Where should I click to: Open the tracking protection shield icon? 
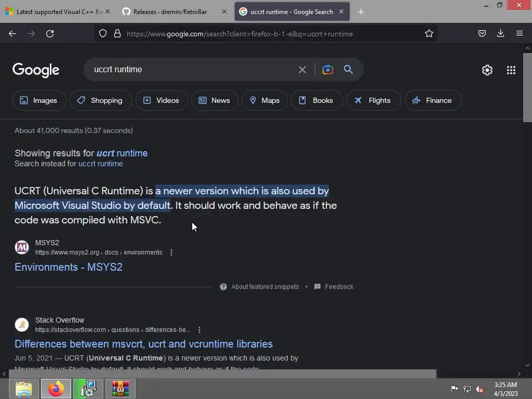(x=103, y=34)
